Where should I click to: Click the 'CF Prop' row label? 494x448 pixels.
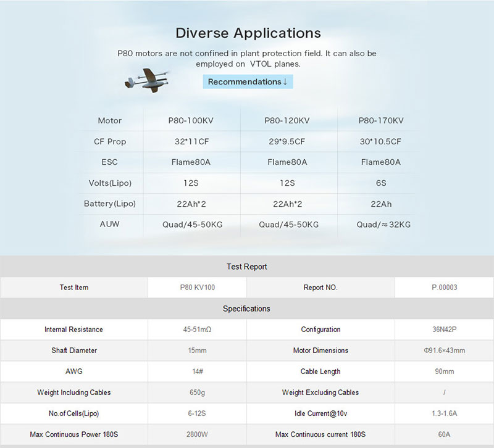click(x=110, y=142)
